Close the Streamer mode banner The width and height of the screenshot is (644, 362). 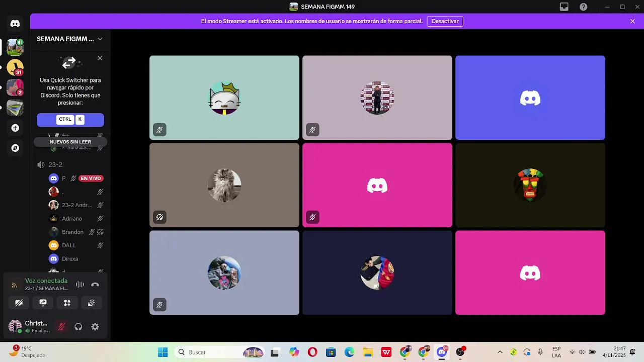tap(632, 22)
